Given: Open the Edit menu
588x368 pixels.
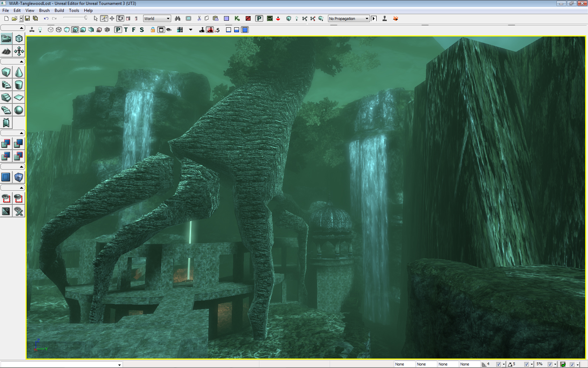Looking at the screenshot, I should [17, 11].
